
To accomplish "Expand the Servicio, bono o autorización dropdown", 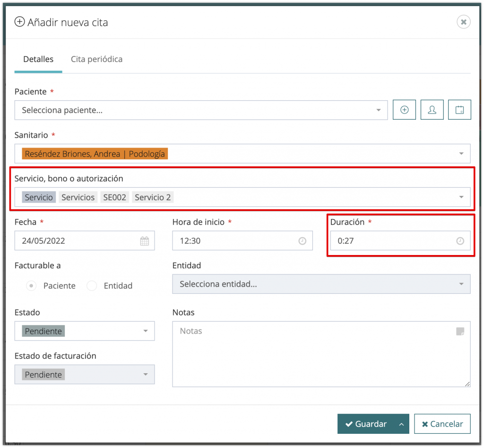I will (461, 197).
